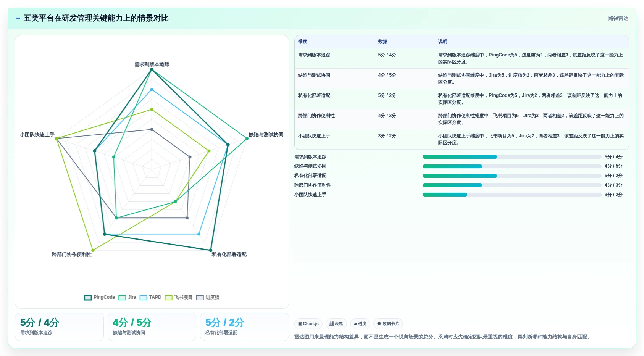Screen dimensions: 644x356
Task: Click the 私有化部署适配 progress bar
Action: coord(512,176)
